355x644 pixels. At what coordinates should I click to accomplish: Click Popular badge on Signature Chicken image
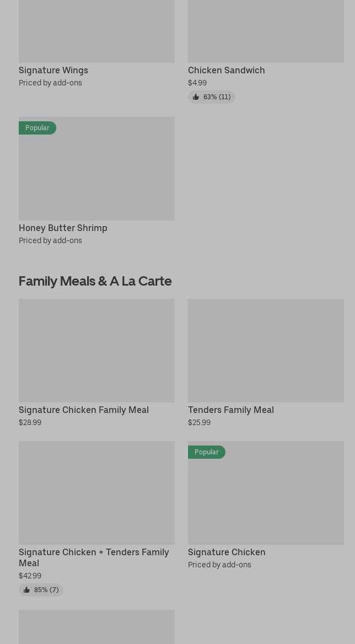pyautogui.click(x=206, y=452)
